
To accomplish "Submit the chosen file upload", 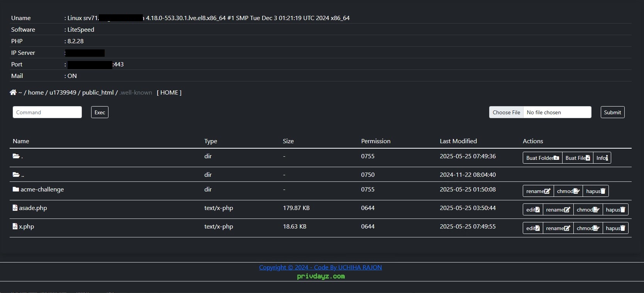I will [x=612, y=112].
